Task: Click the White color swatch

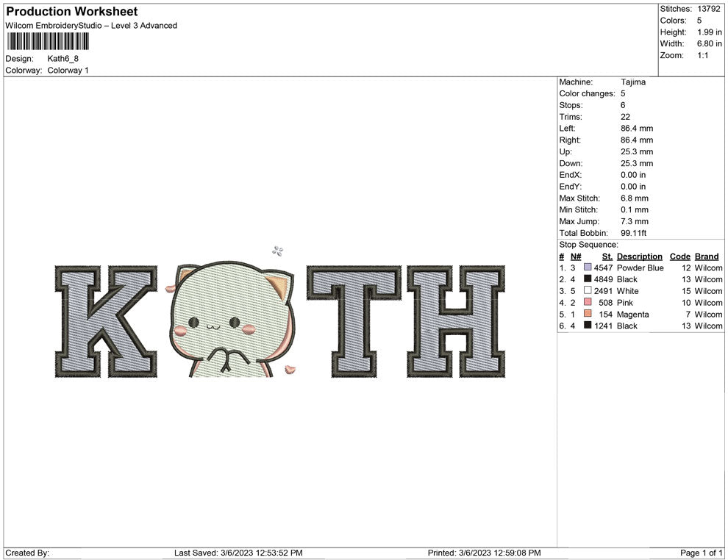Action: click(588, 290)
